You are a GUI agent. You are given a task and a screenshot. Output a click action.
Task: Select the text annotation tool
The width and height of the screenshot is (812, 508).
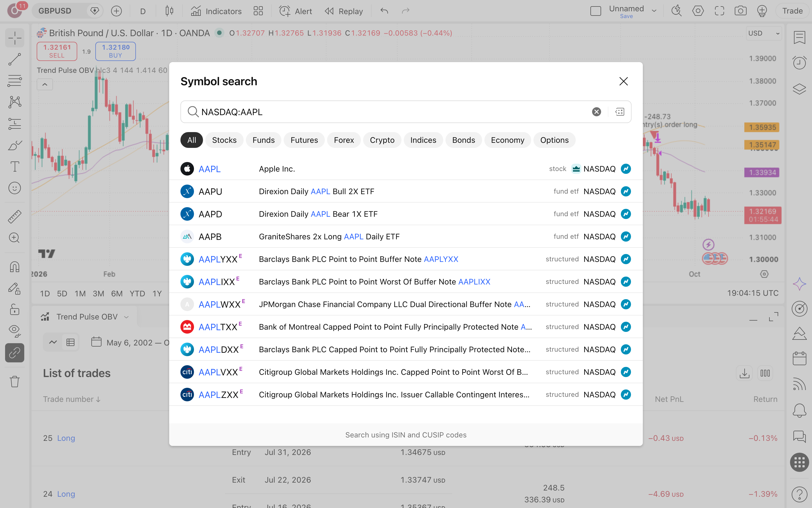coord(14,167)
